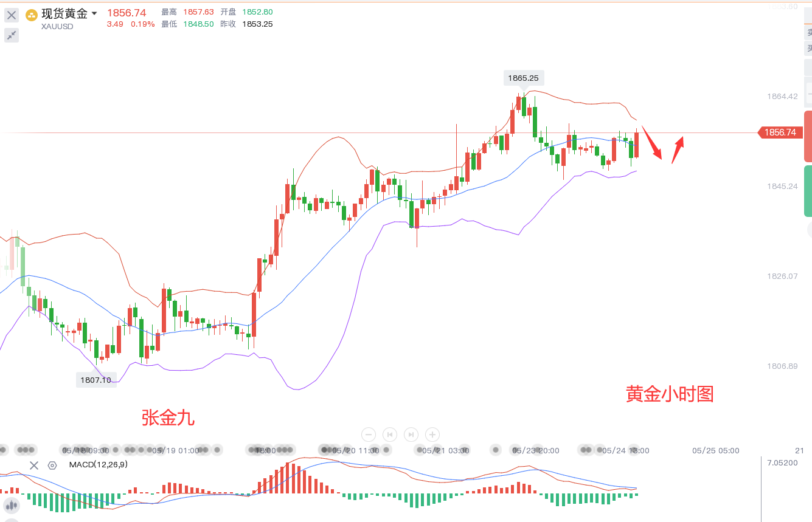Viewport: 812px width, 522px height.
Task: Click the 05/25 05:00 time axis label
Action: [716, 451]
